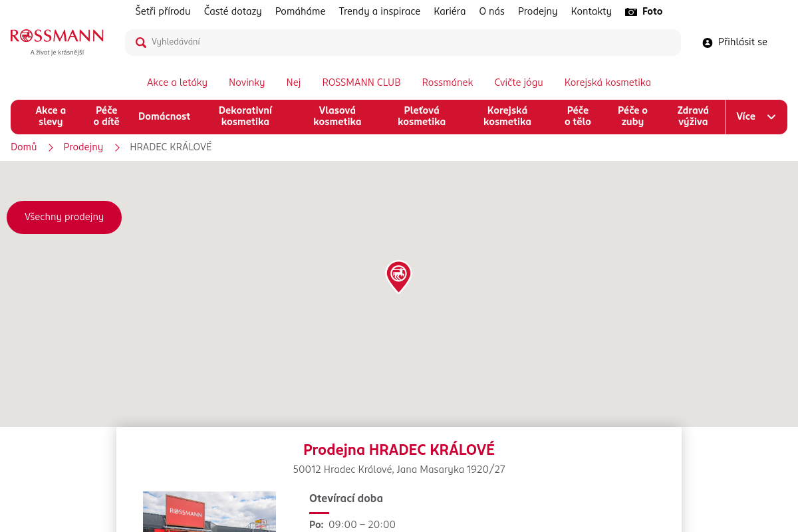The width and height of the screenshot is (798, 532).
Task: Open Péče o tělo category
Action: (x=578, y=116)
